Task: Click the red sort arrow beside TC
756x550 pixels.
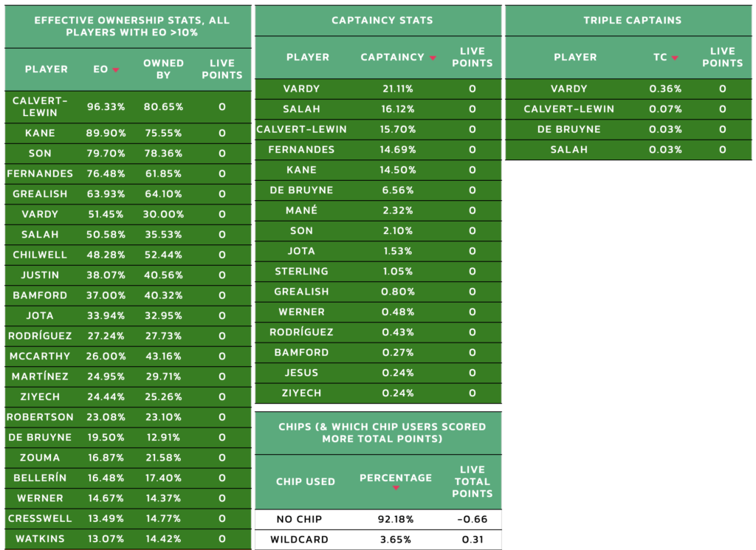Action: [675, 58]
